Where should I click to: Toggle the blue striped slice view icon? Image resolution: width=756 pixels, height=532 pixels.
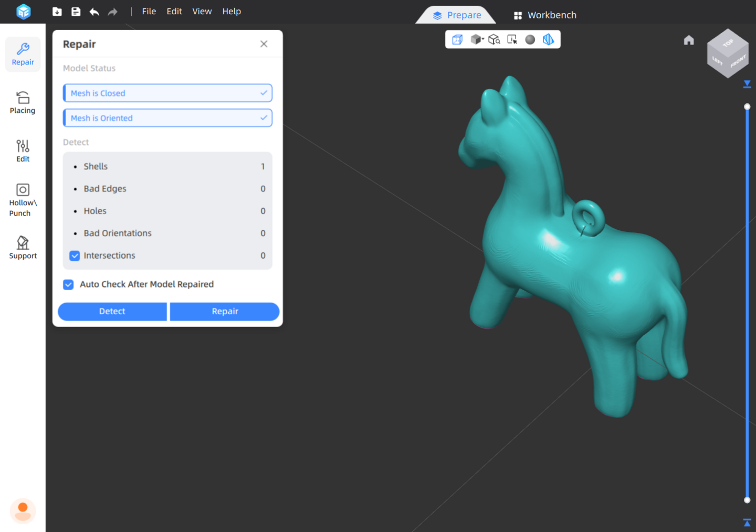[548, 39]
